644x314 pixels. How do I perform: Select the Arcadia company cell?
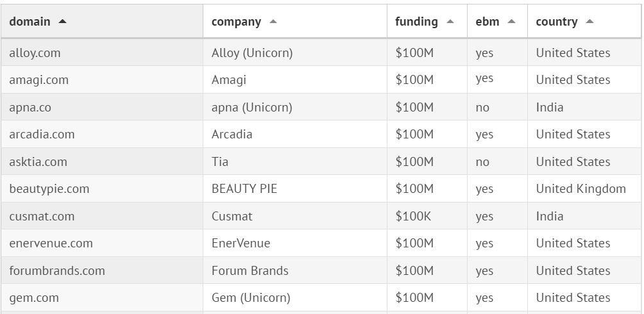pos(232,135)
